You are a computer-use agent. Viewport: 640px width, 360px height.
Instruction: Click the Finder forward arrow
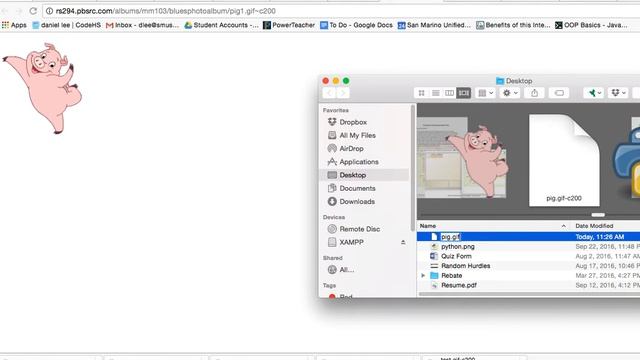coord(343,93)
